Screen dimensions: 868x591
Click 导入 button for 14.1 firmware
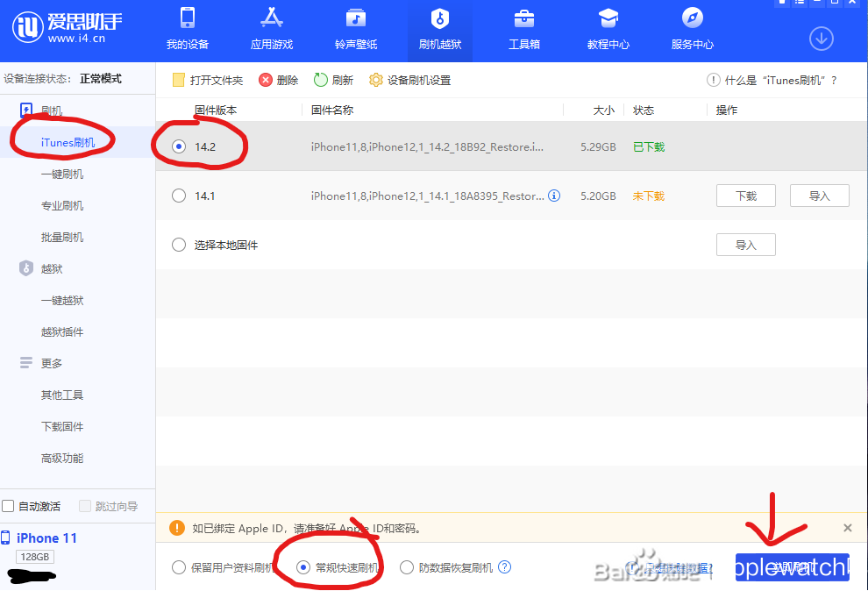point(819,196)
